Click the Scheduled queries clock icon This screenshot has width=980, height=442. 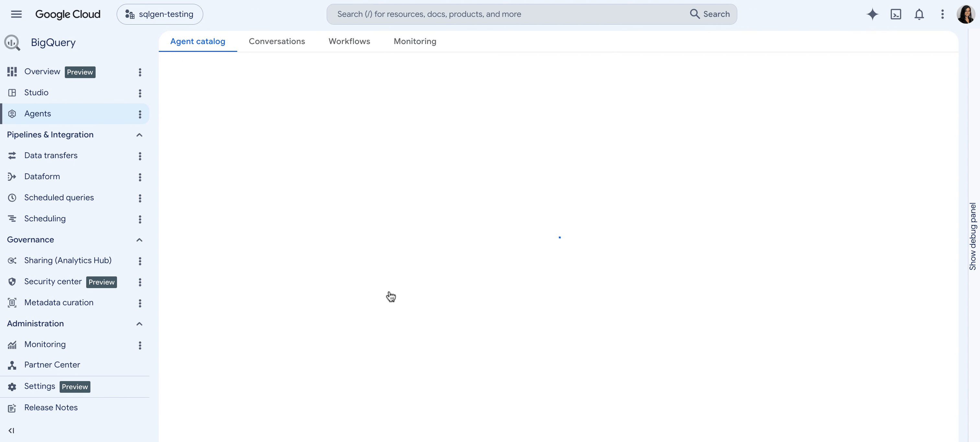[x=12, y=198]
